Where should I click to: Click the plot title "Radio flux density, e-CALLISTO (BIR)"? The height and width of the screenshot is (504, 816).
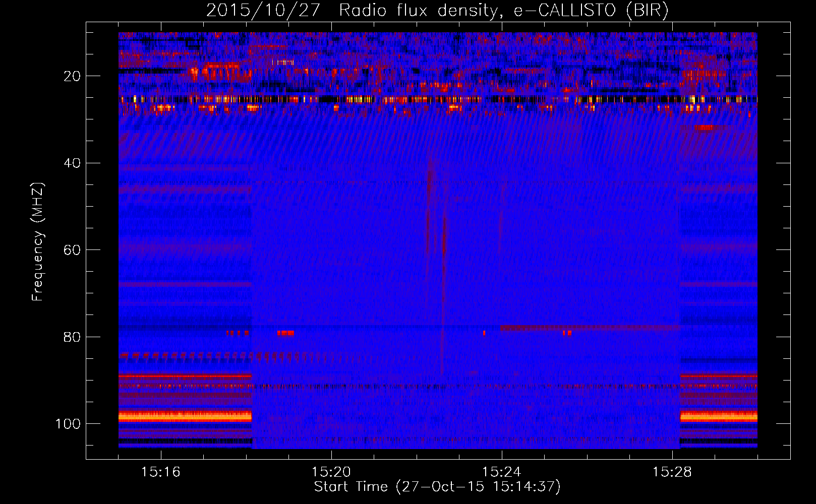(503, 11)
